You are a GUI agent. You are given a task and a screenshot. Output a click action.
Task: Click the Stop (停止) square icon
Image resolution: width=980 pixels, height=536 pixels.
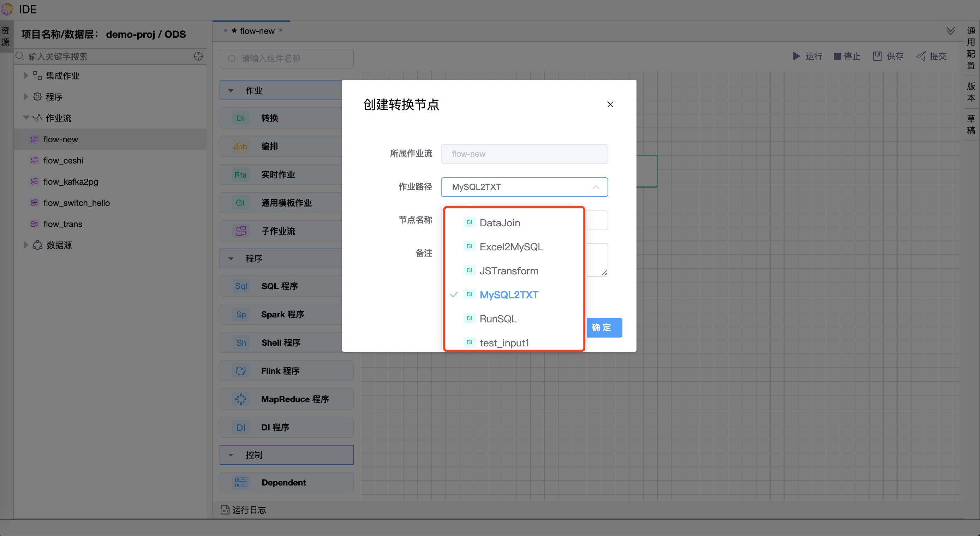click(x=837, y=56)
